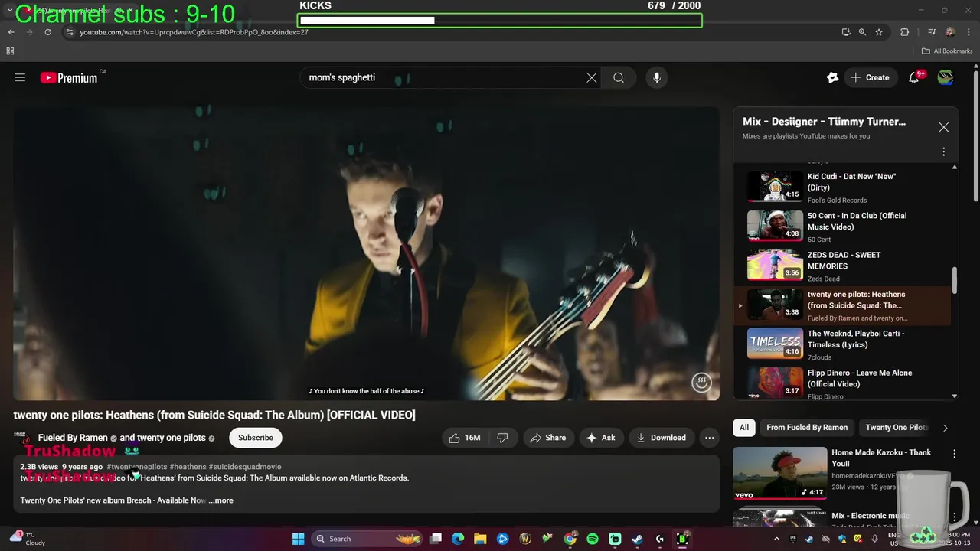This screenshot has height=551, width=980.
Task: Open YouTube notifications bell
Action: [913, 77]
